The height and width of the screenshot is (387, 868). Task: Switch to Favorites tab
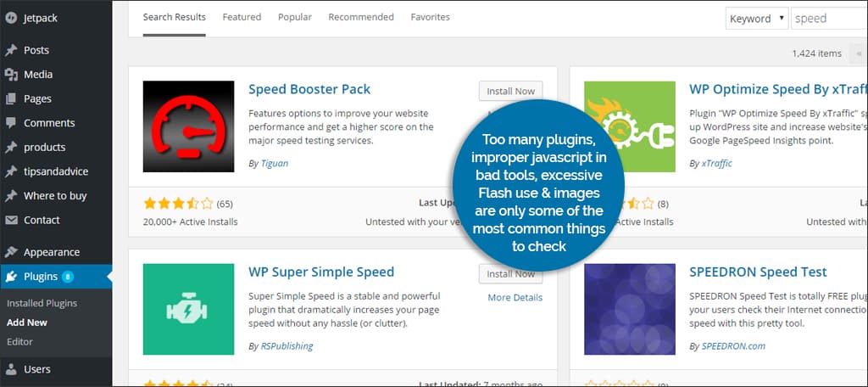point(430,17)
